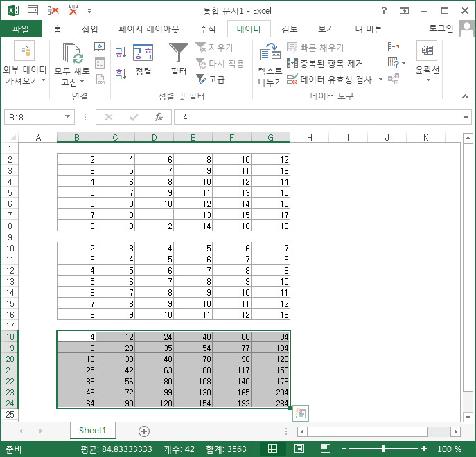This screenshot has width=476, height=457.
Task: Click 로그인 sign in
Action: tap(441, 28)
